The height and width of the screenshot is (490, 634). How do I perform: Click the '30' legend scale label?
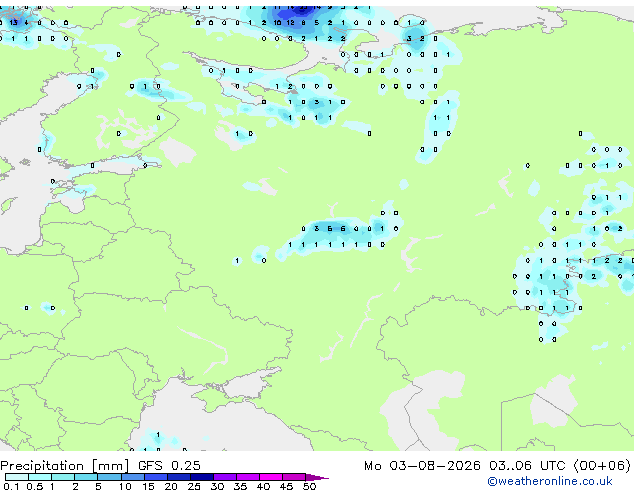[217, 486]
